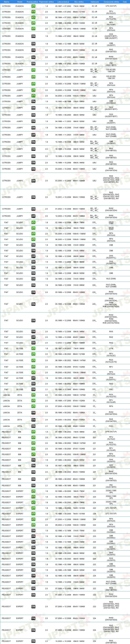This screenshot has height=644, width=130.
Task: Click petrol icon in Peugeot 806 RFN row
Action: click(x=33, y=455)
